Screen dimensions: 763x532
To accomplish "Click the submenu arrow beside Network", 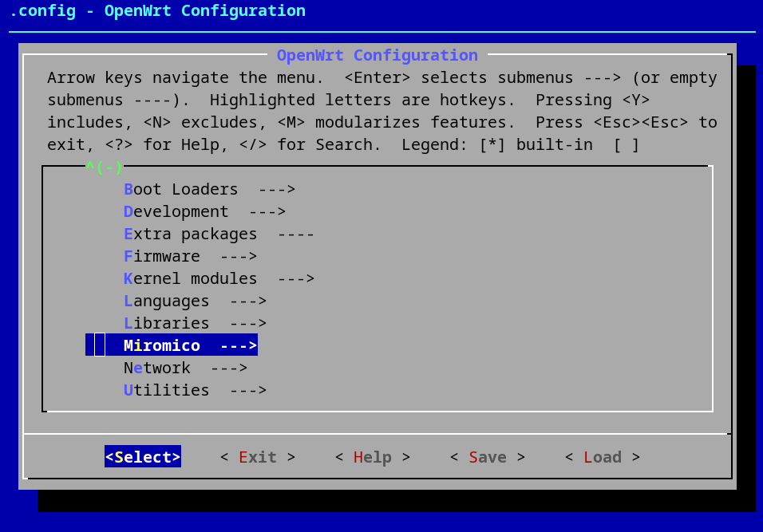I will pos(229,368).
